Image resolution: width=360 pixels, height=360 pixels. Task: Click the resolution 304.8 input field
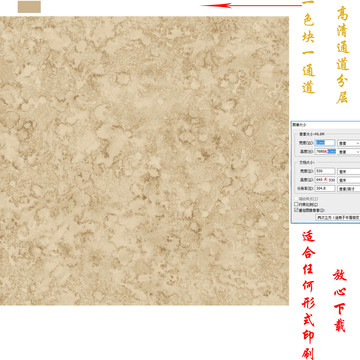point(325,189)
